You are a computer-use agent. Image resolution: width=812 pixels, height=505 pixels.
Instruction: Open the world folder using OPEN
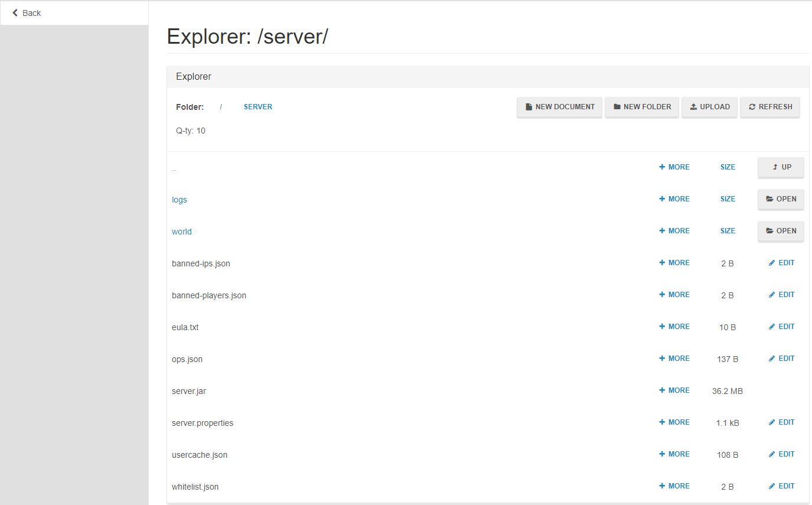[x=781, y=231]
